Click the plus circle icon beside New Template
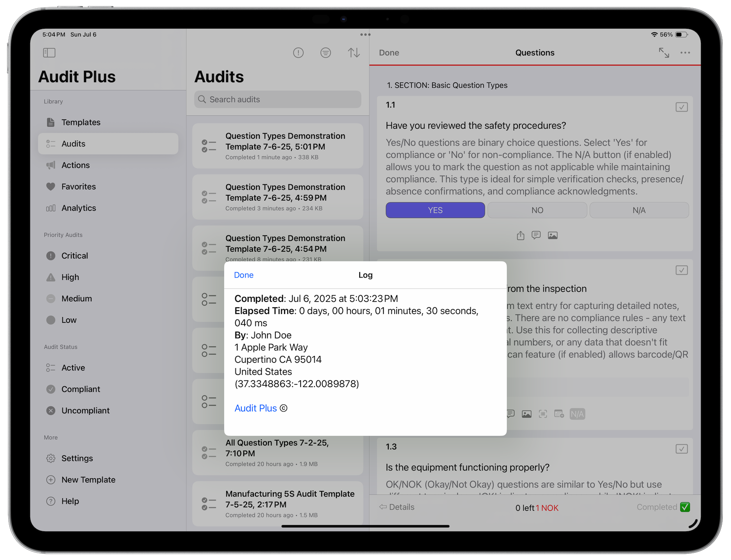 [x=51, y=480]
